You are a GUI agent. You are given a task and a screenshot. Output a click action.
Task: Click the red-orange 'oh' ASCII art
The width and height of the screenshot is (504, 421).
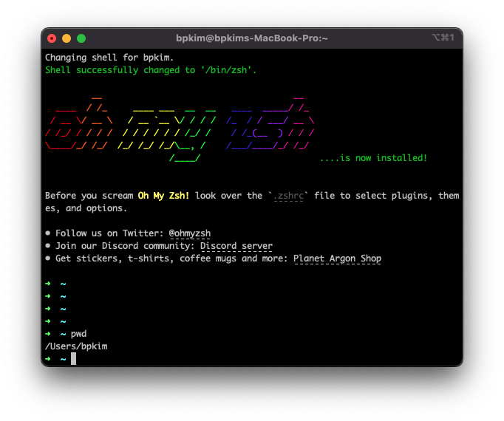coord(79,123)
